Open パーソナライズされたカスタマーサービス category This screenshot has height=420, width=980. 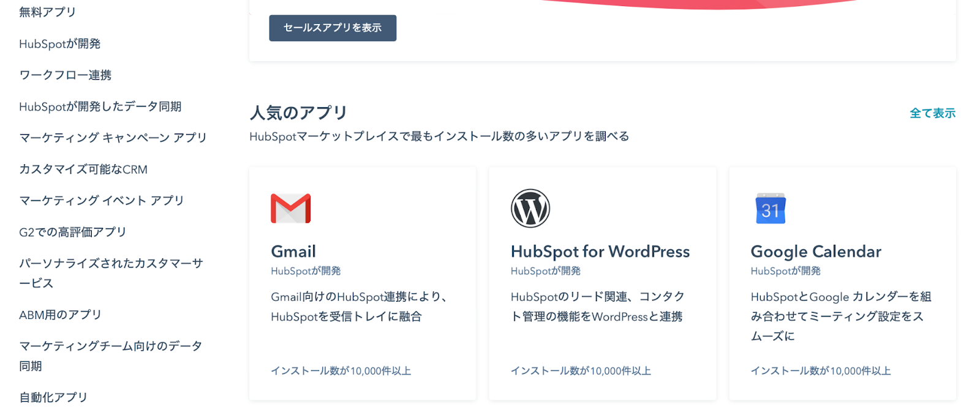[111, 273]
